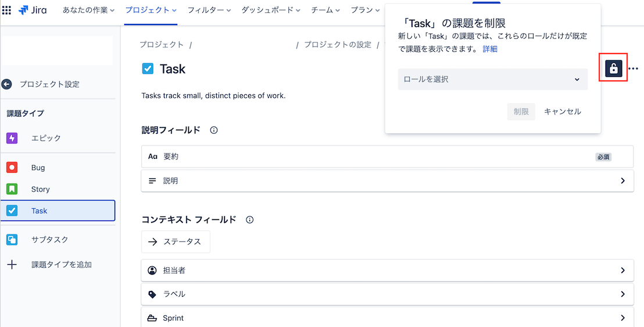
Task: Open the app switcher grid icon
Action: tap(6, 10)
